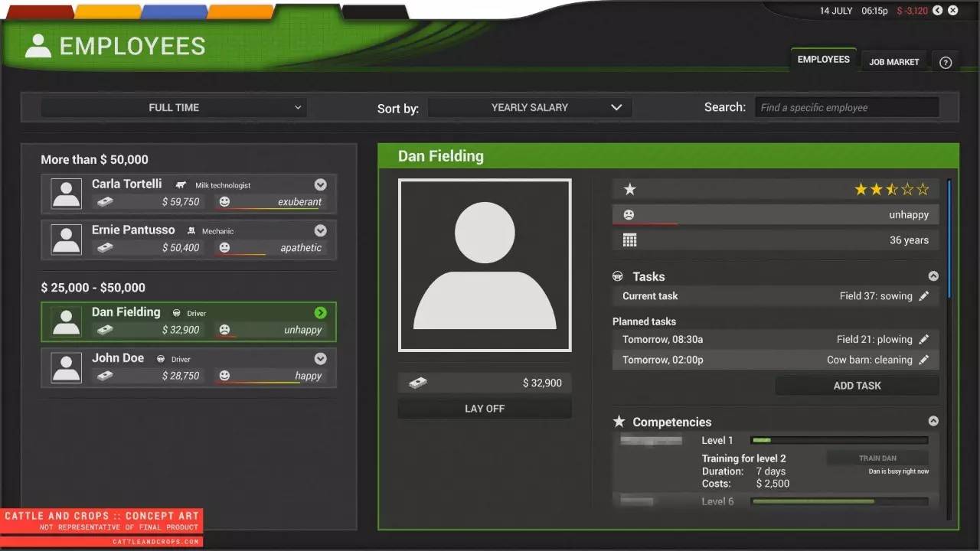Click the Train Dan button
The image size is (980, 551).
pyautogui.click(x=877, y=458)
